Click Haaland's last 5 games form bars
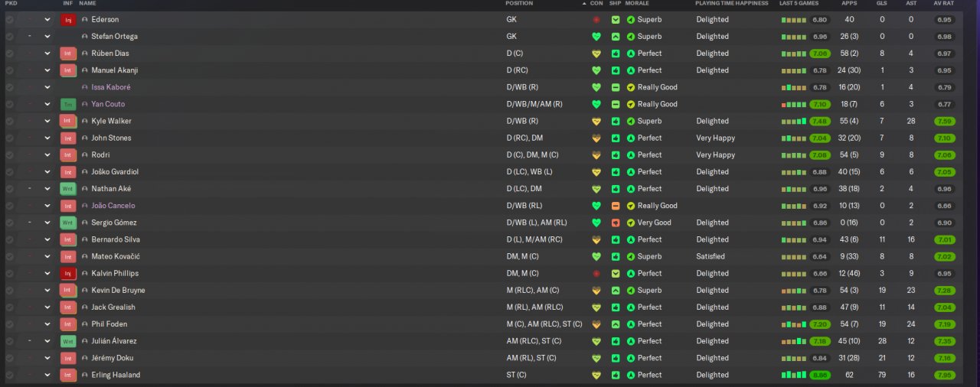980x387 pixels. 794,376
